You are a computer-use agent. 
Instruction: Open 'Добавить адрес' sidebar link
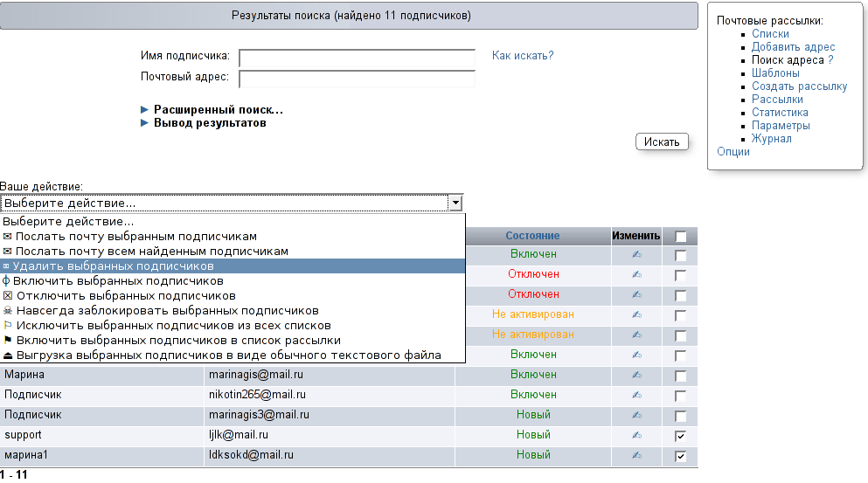coord(794,47)
